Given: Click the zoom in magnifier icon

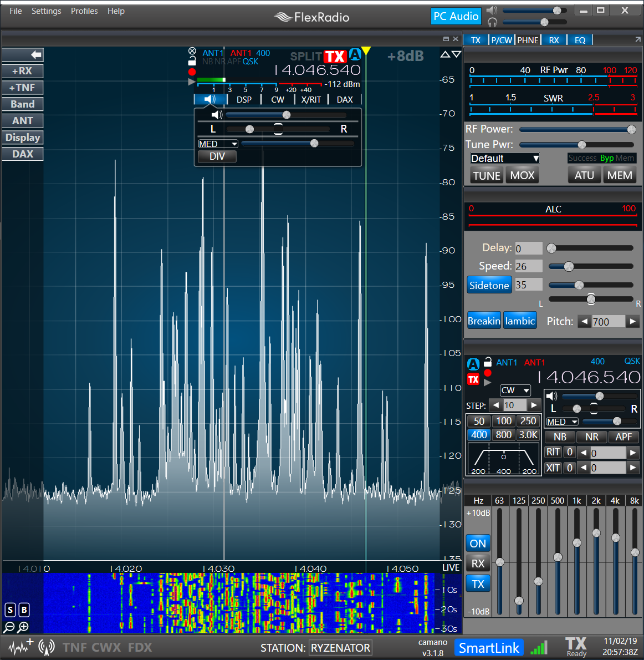Looking at the screenshot, I should point(23,627).
